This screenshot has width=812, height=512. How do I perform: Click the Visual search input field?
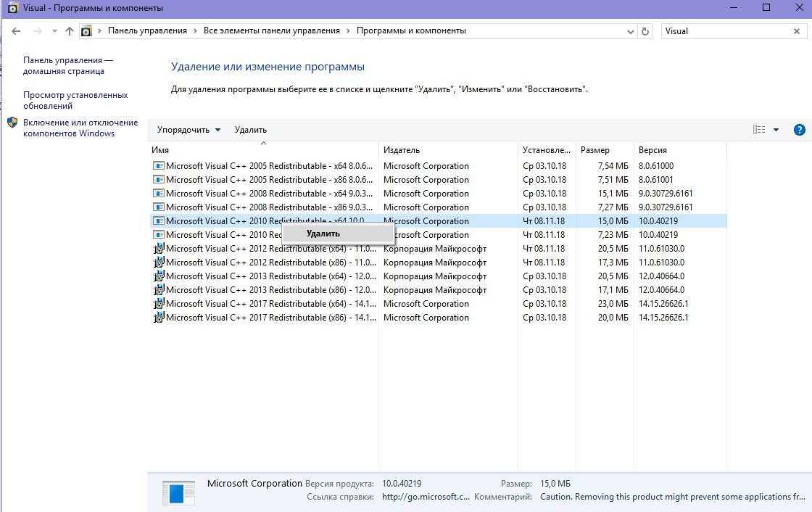pos(725,31)
